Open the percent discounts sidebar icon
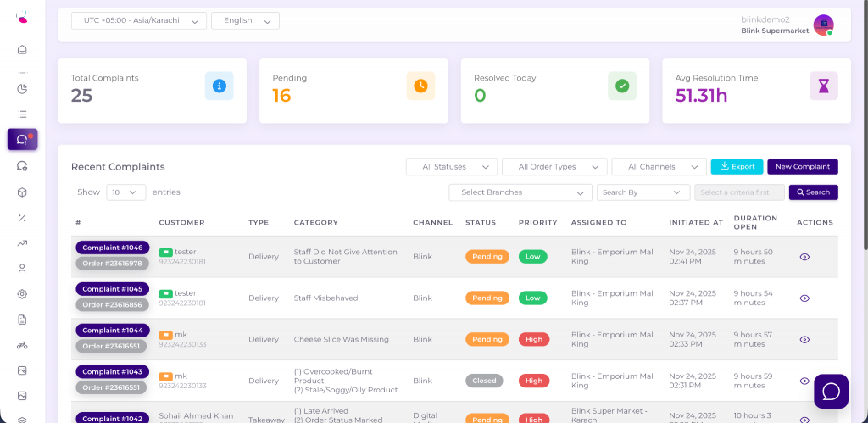This screenshot has width=868, height=423. point(22,218)
